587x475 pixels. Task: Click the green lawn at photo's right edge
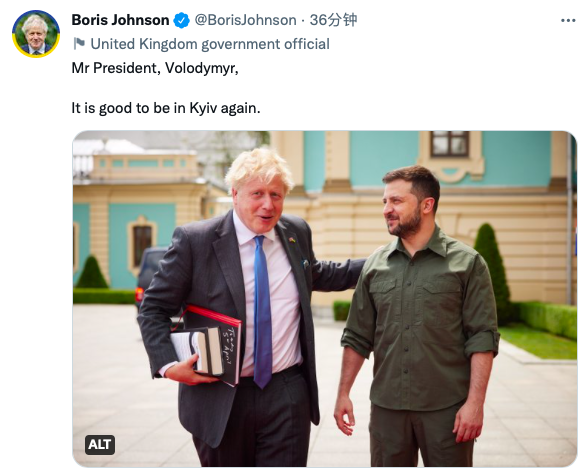[x=541, y=342]
